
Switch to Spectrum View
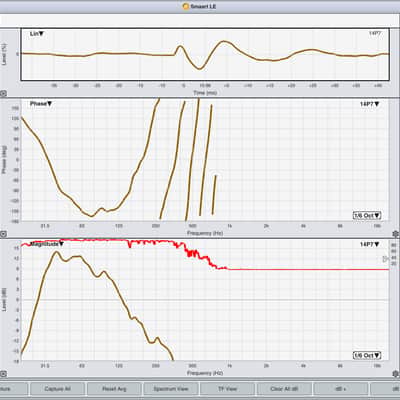(171, 389)
